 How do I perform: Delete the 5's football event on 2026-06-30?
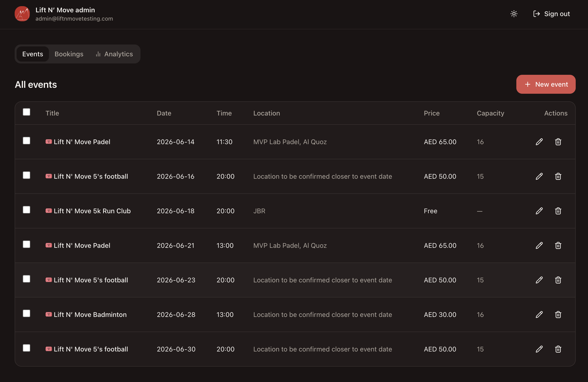coord(558,349)
